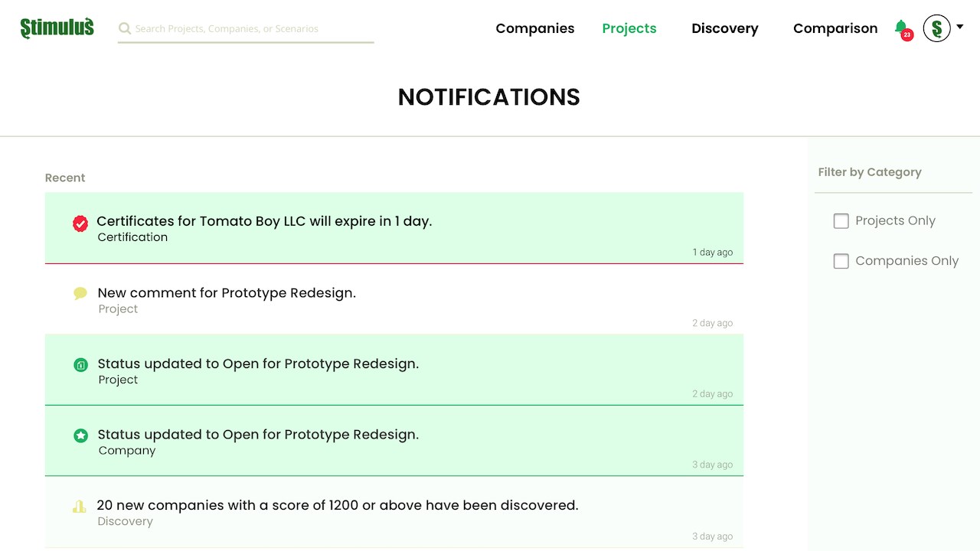Viewport: 980px width, 551px height.
Task: Click the yellow comment bubble icon
Action: click(80, 293)
